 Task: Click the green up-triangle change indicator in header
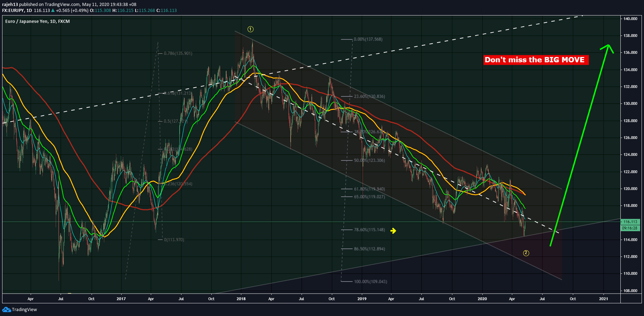[x=53, y=10]
